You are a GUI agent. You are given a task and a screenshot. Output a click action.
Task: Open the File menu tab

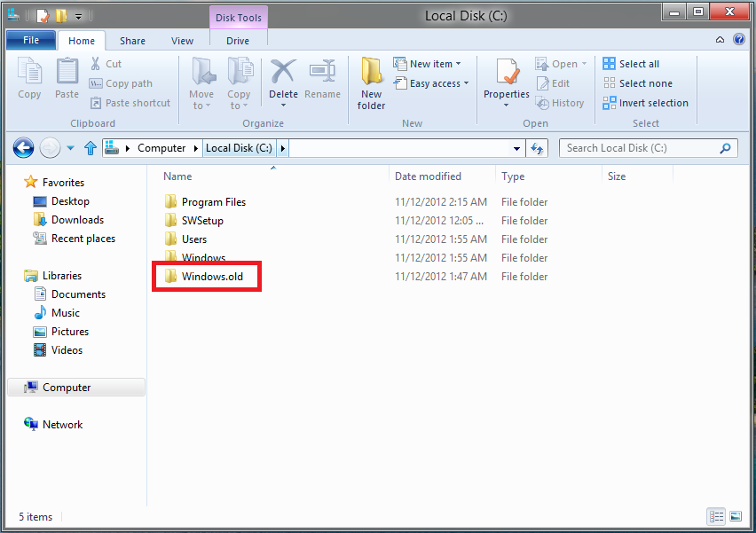[x=31, y=41]
